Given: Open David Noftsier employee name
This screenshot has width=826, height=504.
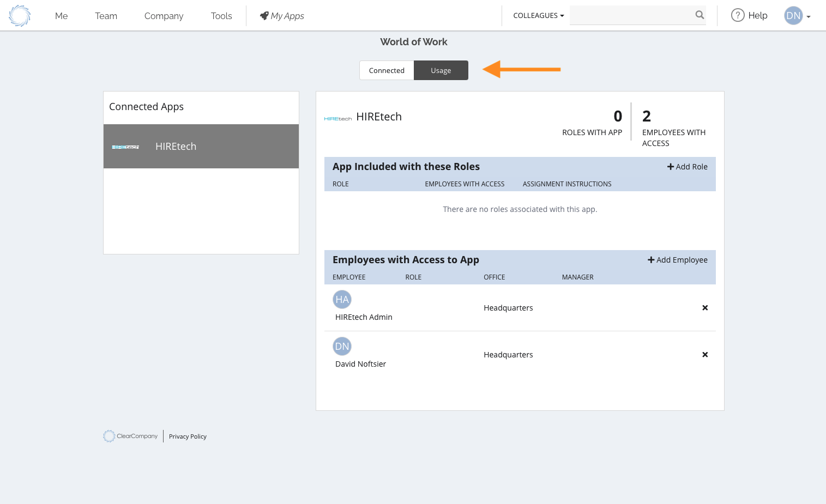Looking at the screenshot, I should coord(360,364).
